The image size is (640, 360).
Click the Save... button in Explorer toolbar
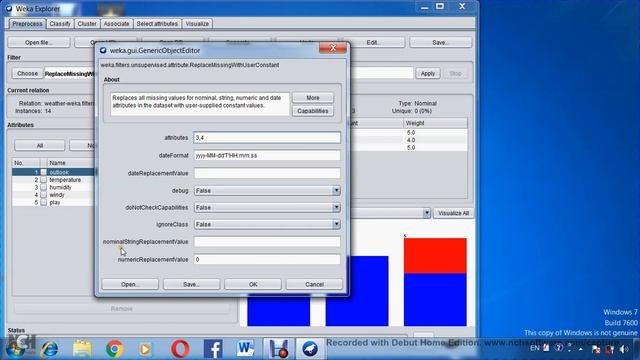(x=441, y=42)
